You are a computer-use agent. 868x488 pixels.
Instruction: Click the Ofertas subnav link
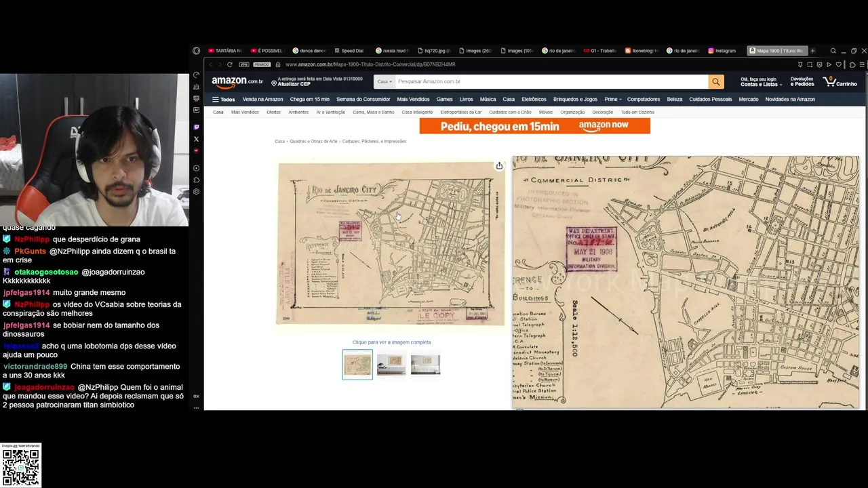(x=273, y=113)
